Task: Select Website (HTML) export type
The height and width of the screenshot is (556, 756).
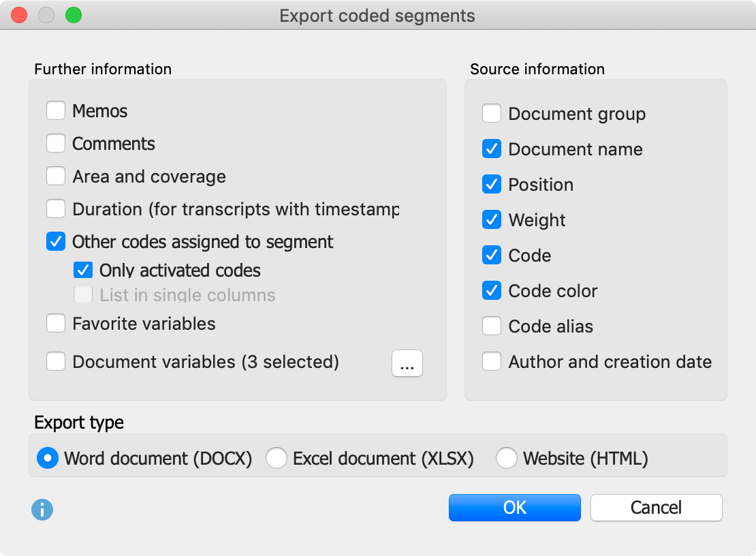Action: tap(507, 458)
